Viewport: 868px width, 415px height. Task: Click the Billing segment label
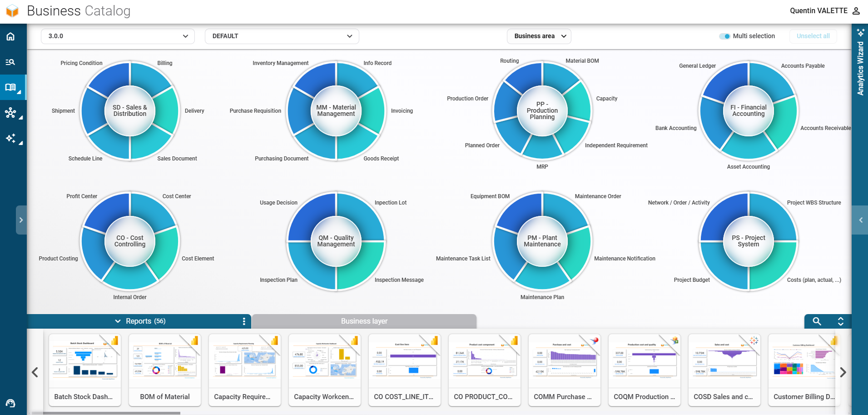(165, 63)
